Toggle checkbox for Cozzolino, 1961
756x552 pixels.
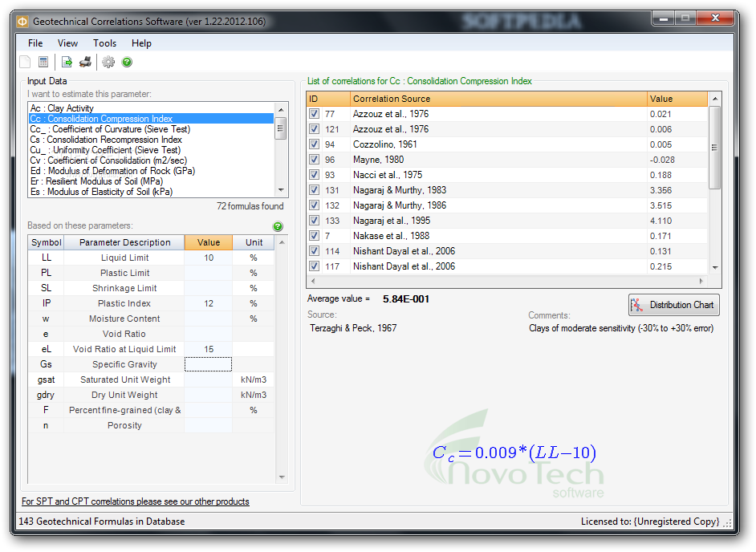point(315,144)
